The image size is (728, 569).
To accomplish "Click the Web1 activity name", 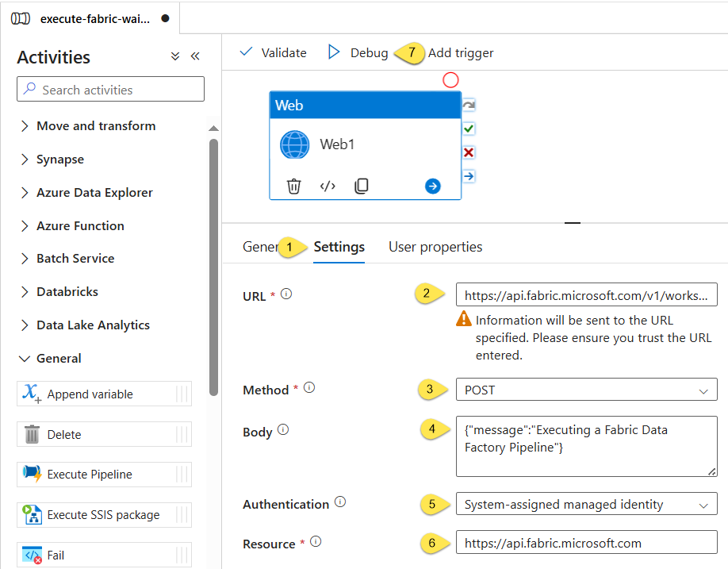I will point(337,144).
